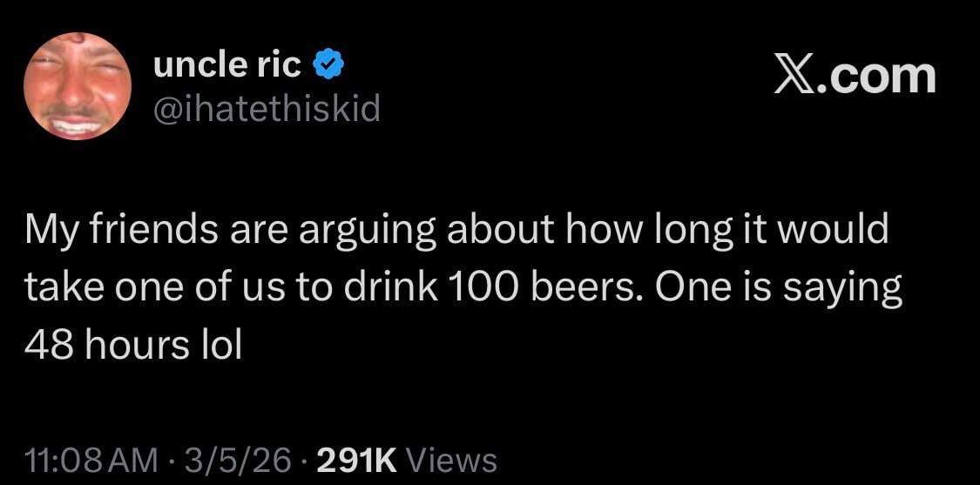Open the "uncle ric" display name

(x=227, y=64)
